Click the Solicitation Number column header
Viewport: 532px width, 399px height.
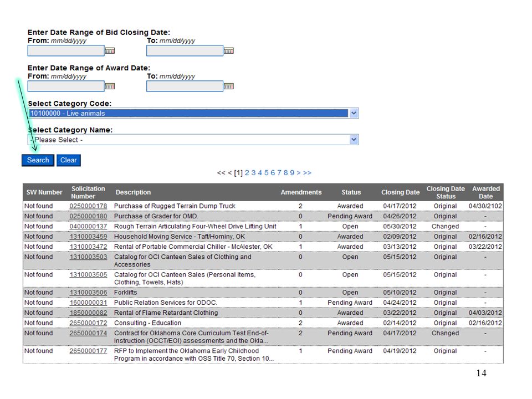coord(88,192)
